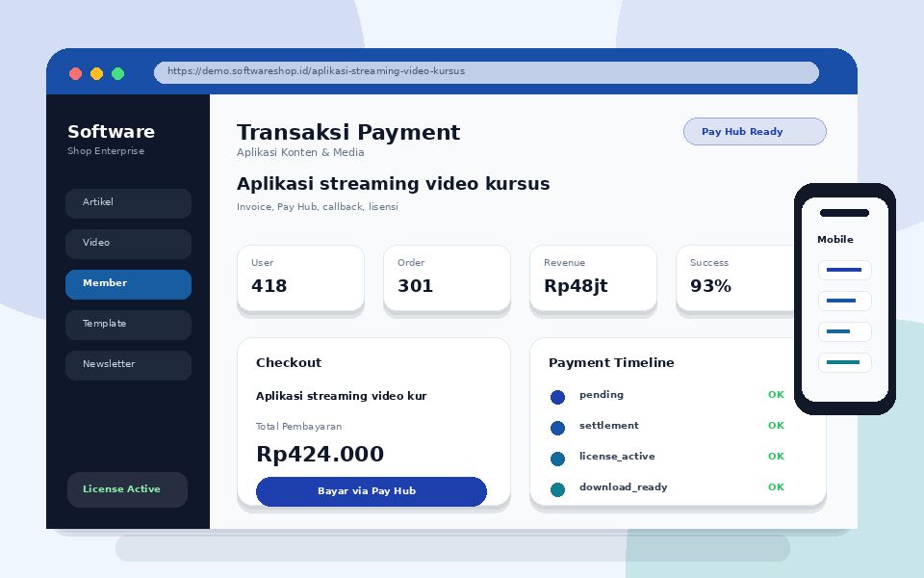
Task: Click the license_active status dot
Action: (x=557, y=459)
